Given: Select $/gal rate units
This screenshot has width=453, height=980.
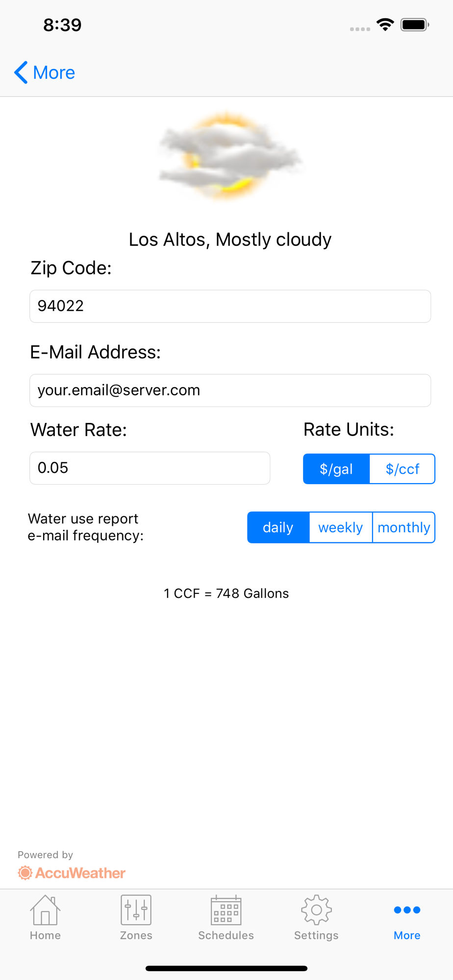Looking at the screenshot, I should click(x=336, y=469).
